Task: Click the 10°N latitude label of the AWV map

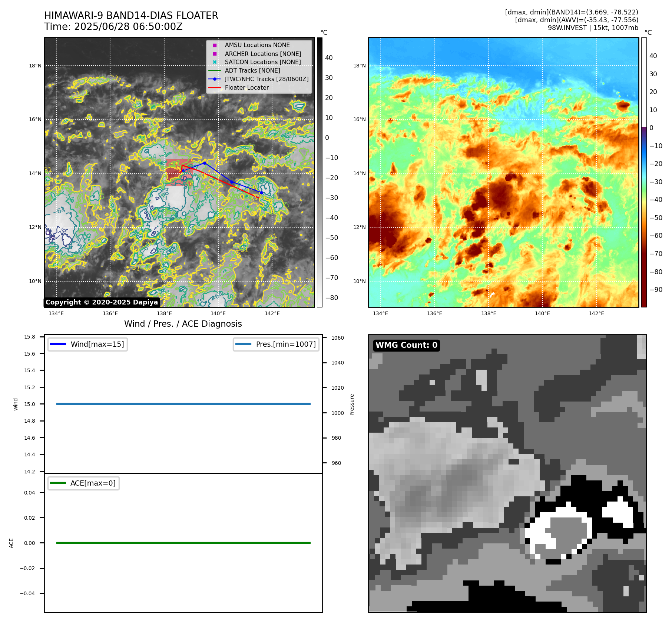Action: 360,281
